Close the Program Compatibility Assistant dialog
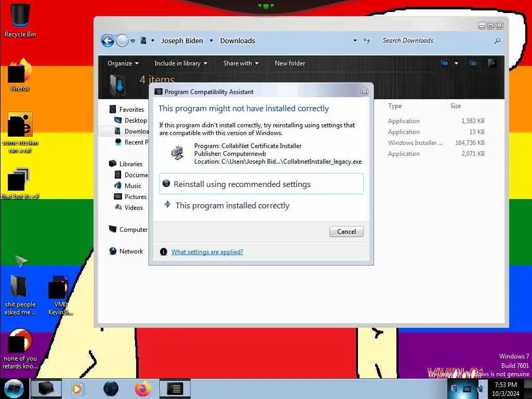The height and width of the screenshot is (399, 532). 364,91
